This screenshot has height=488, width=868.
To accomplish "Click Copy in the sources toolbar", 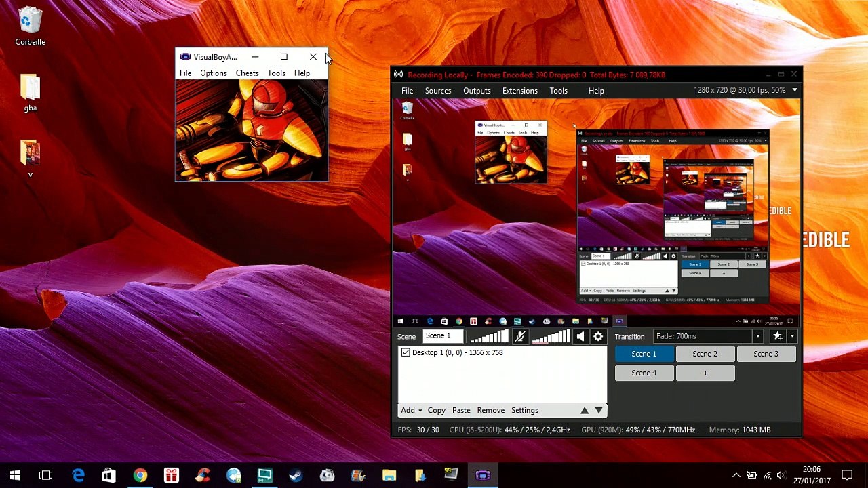I will pyautogui.click(x=437, y=410).
